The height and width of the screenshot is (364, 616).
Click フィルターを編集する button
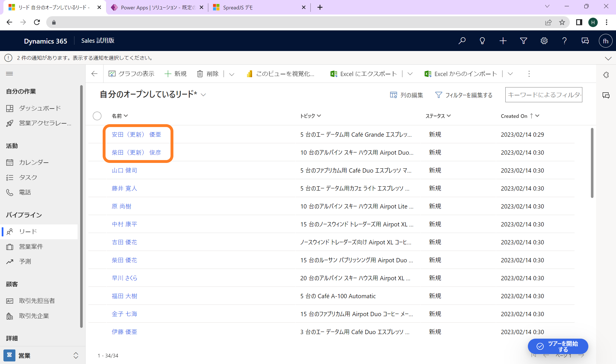point(464,95)
